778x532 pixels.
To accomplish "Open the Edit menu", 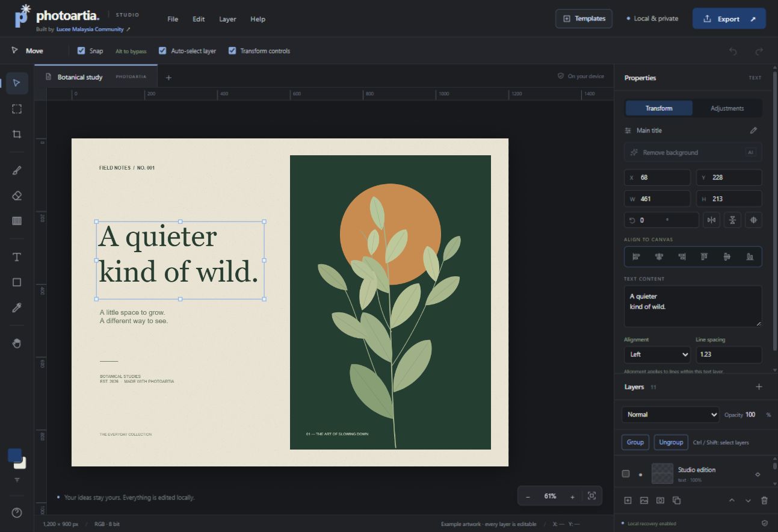I will pyautogui.click(x=199, y=19).
